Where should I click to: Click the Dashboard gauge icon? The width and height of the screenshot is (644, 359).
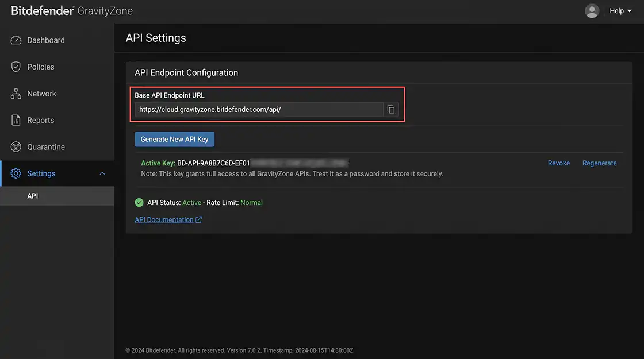[x=16, y=40]
